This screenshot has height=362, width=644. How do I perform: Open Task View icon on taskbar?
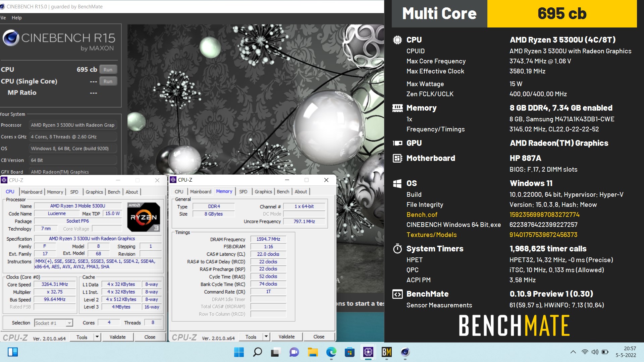click(x=275, y=352)
